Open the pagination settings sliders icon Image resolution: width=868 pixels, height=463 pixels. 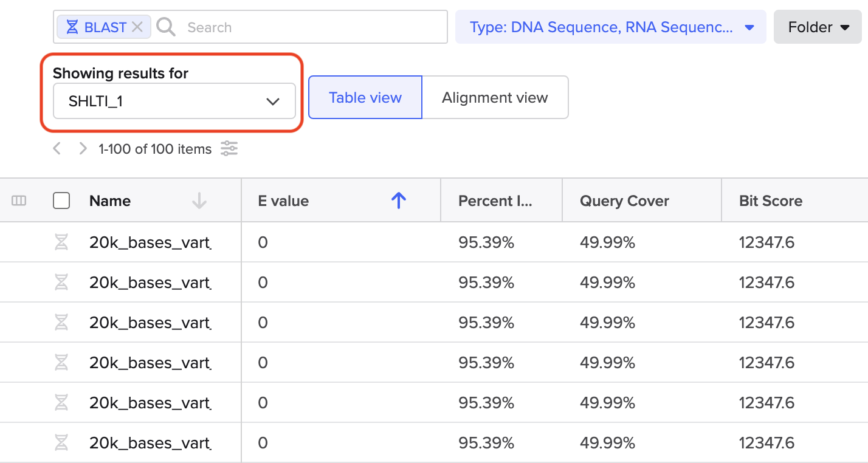click(229, 149)
